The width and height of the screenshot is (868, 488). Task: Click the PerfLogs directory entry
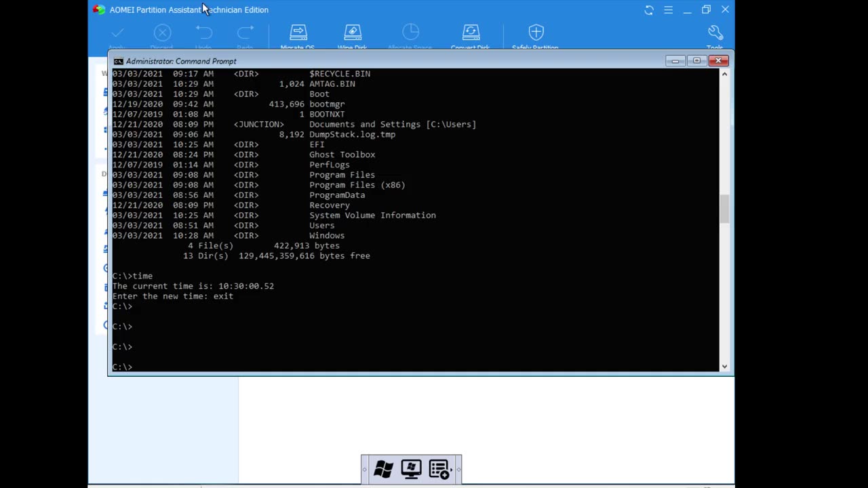point(330,165)
